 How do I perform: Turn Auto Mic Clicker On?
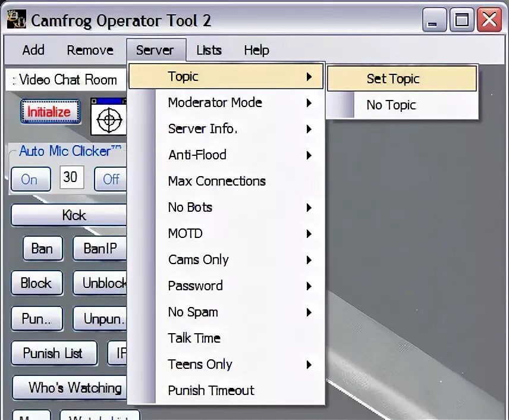(x=30, y=179)
